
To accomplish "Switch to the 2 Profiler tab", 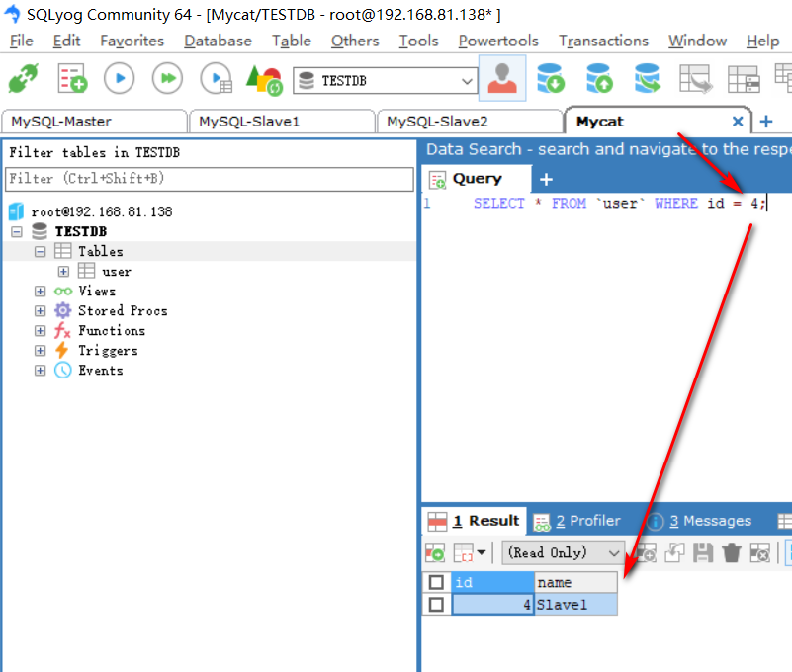I will click(577, 521).
